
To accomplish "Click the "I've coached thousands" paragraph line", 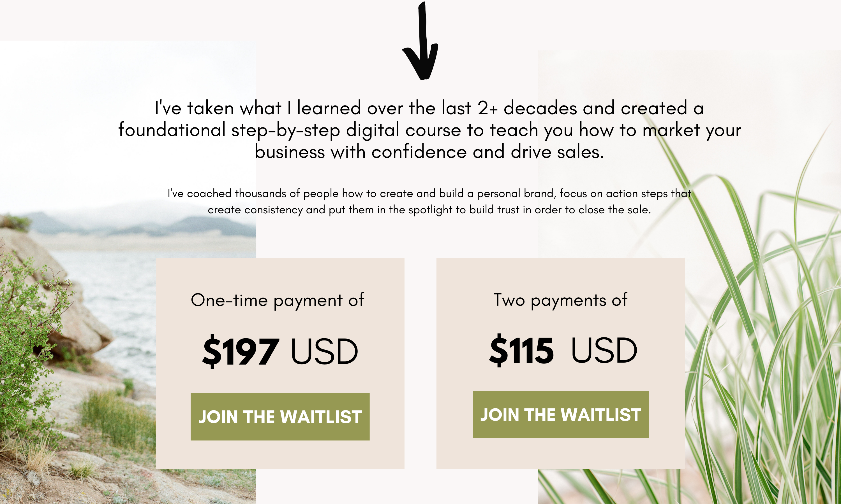I will pyautogui.click(x=429, y=193).
